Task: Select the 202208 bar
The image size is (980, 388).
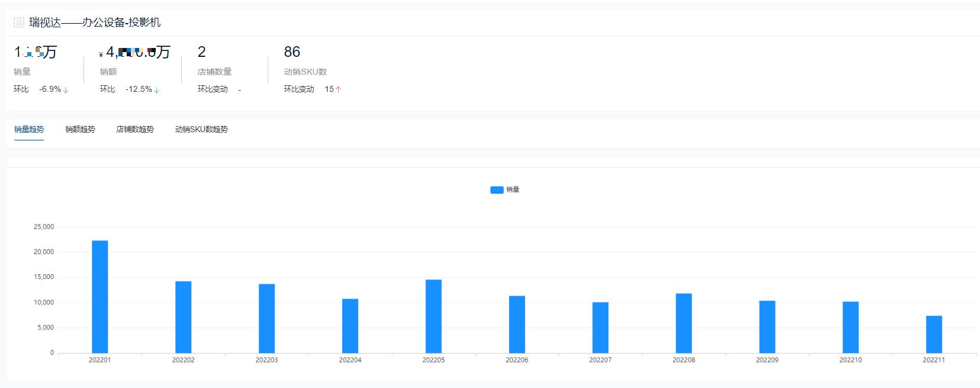Action: tap(684, 323)
